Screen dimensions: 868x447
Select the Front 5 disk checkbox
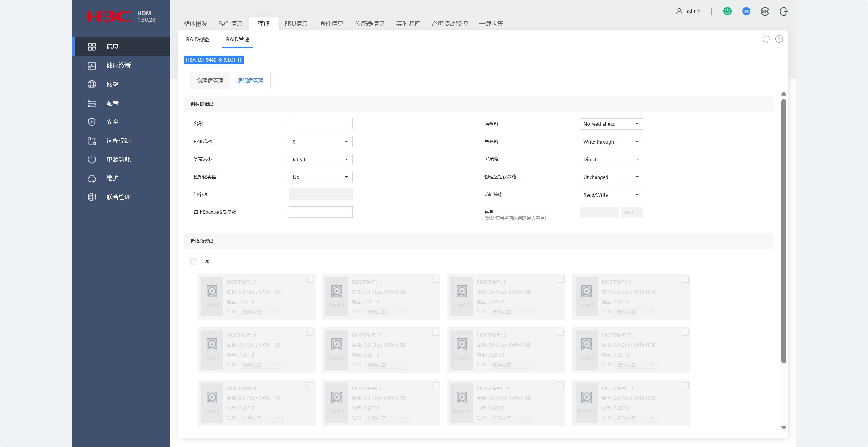[435, 333]
